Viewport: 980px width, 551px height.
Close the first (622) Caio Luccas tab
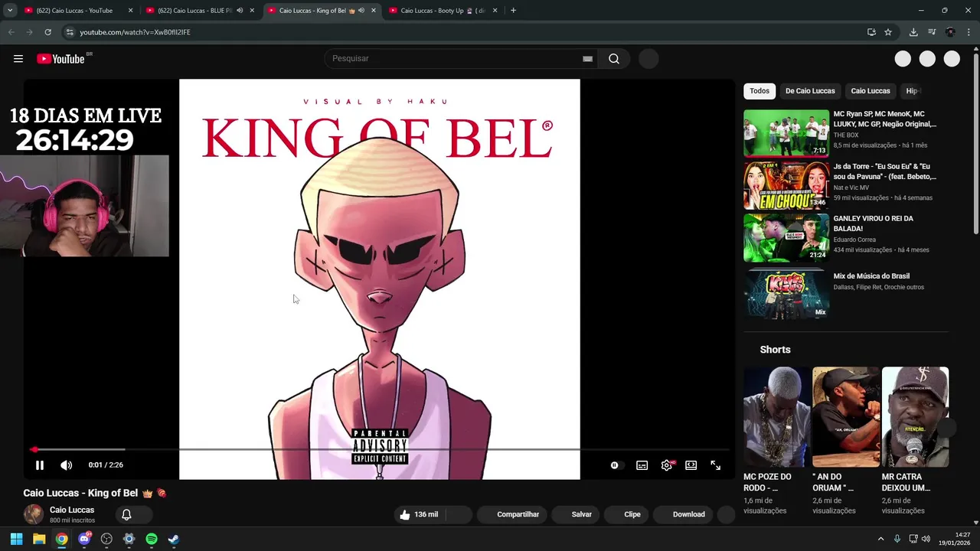click(x=130, y=11)
